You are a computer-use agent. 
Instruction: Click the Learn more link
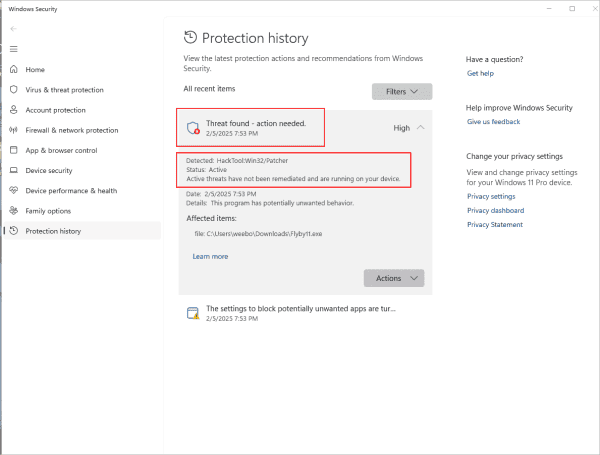[210, 256]
